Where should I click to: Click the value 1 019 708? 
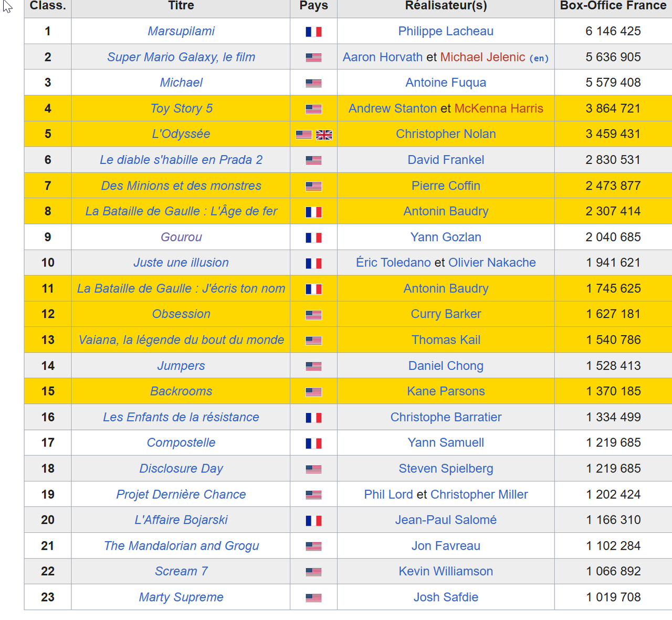(613, 597)
